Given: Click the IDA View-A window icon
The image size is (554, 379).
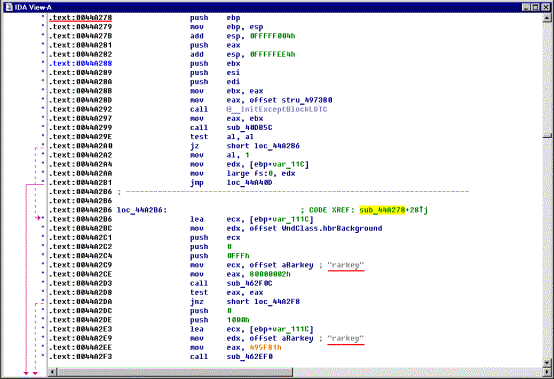Looking at the screenshot, I should tap(9, 7).
